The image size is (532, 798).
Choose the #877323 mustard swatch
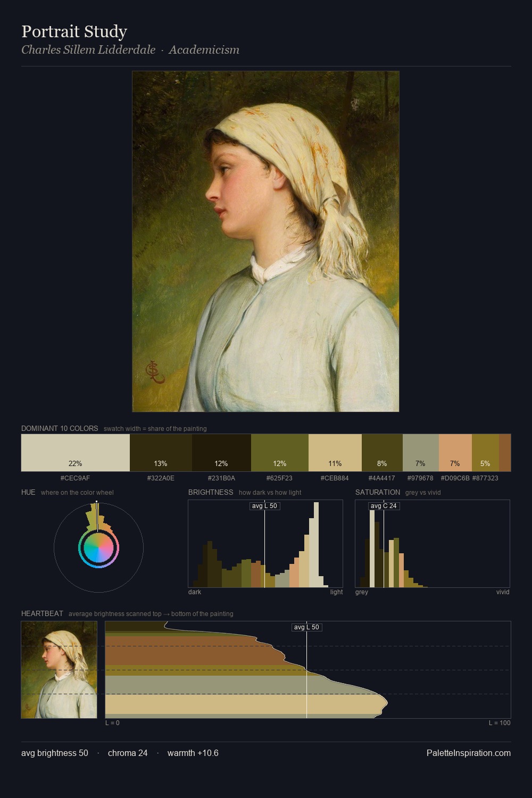pyautogui.click(x=485, y=453)
